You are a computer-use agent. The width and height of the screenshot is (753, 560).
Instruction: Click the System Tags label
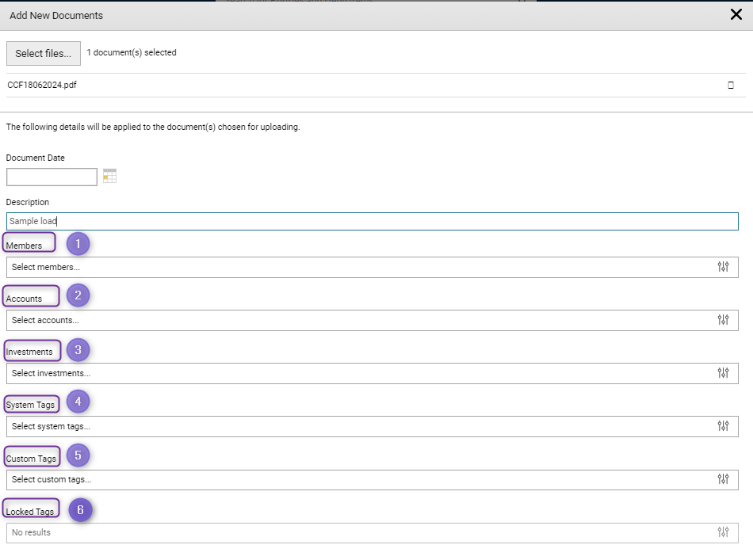(30, 405)
